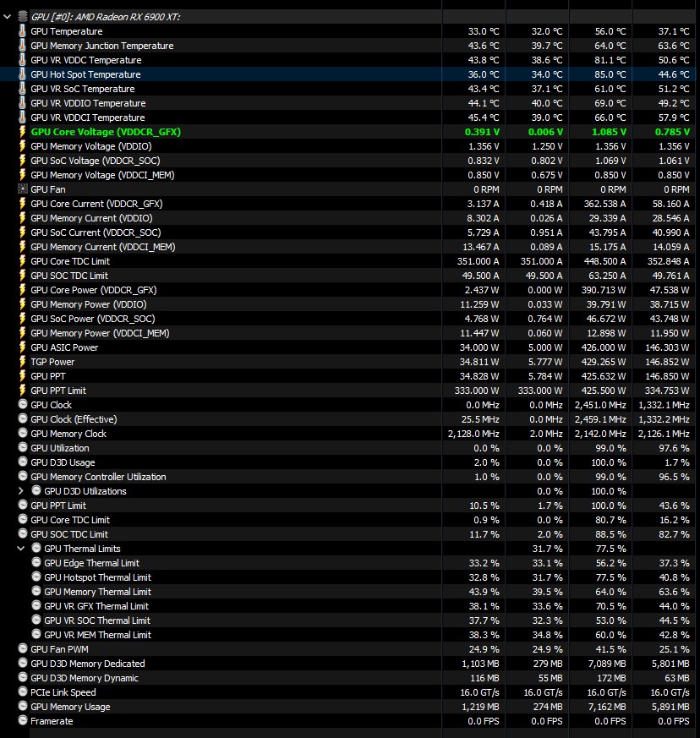Screen dimensions: 700x738
Task: Select the green GPU Core Voltage (VDDCR_GFX) label
Action: pyautogui.click(x=106, y=132)
